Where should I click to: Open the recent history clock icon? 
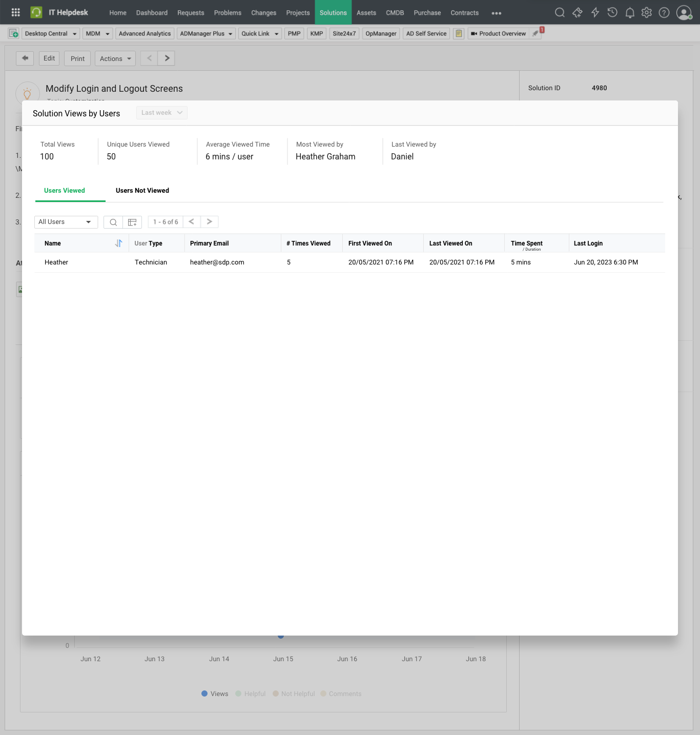click(x=612, y=12)
